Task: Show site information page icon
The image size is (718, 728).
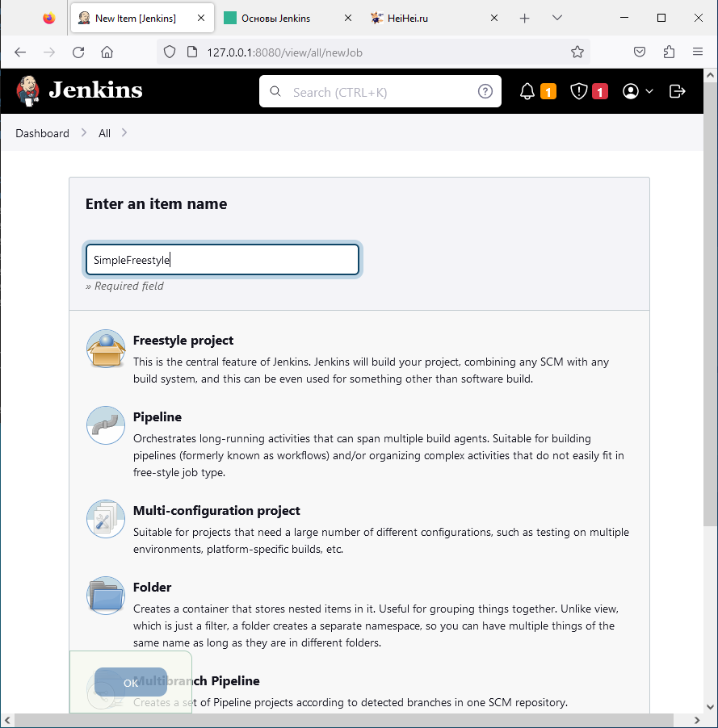Action: tap(192, 52)
